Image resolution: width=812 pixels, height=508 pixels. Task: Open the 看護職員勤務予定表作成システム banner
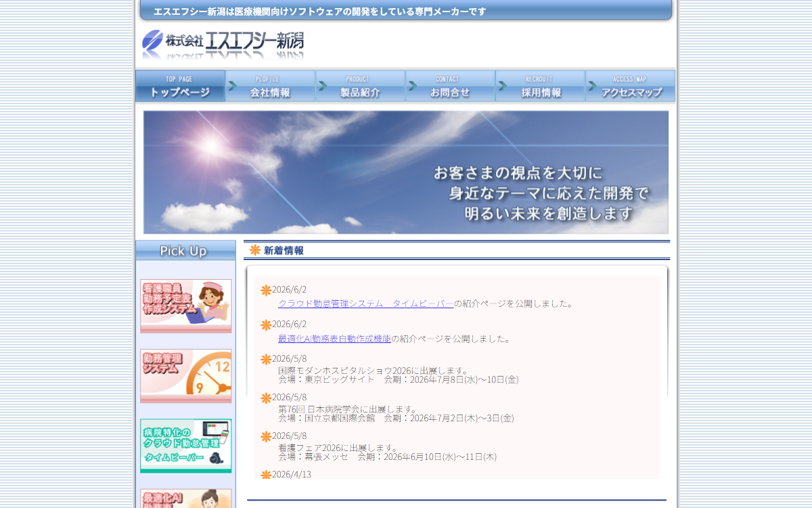[x=186, y=306]
